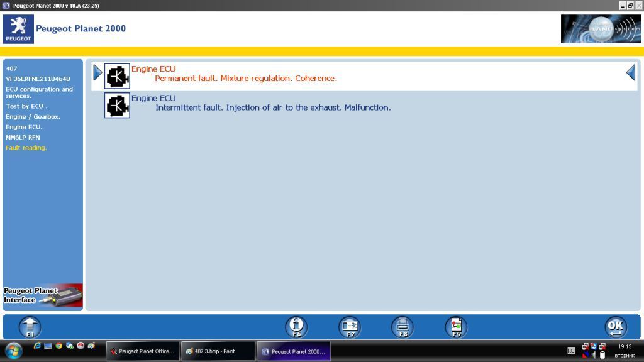Image resolution: width=644 pixels, height=362 pixels.
Task: Select intermittent fault Injection of air entry
Action: (364, 106)
